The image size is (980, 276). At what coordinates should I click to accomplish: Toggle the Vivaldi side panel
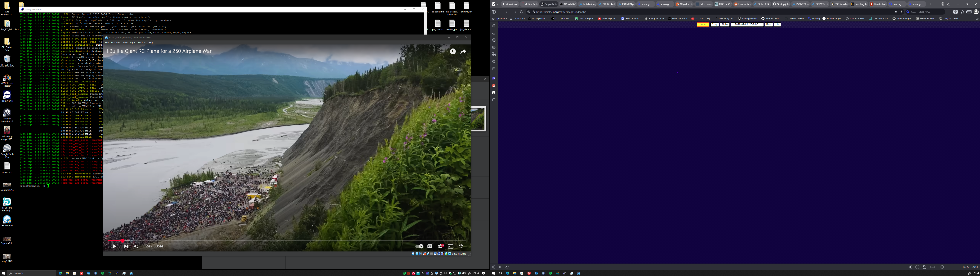[494, 12]
